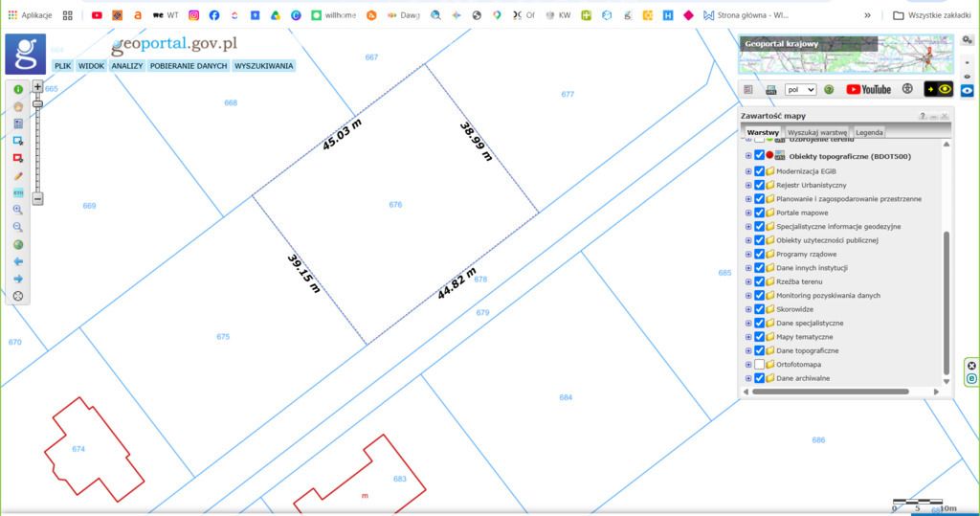Uncheck the Rzeźba terenu layer
Image resolution: width=980 pixels, height=516 pixels.
pyautogui.click(x=759, y=281)
